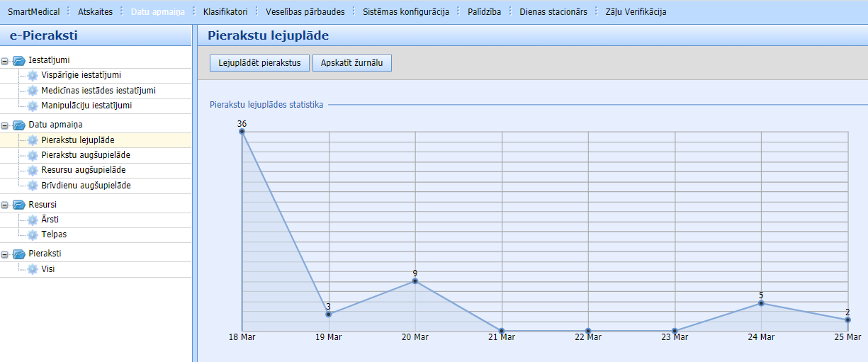
Task: Click gear icon next to Ārsti
Action: (x=33, y=220)
